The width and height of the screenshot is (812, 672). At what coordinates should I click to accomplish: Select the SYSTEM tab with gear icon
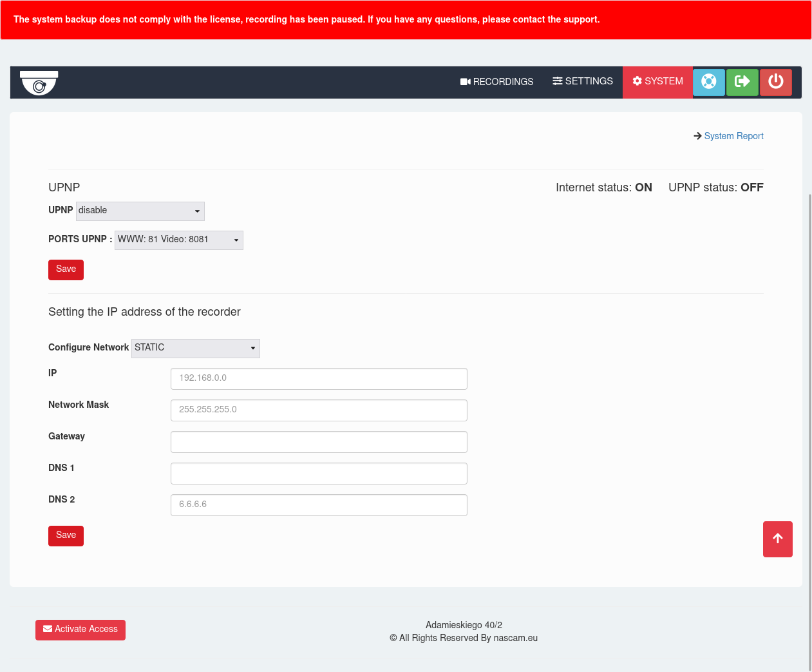657,82
